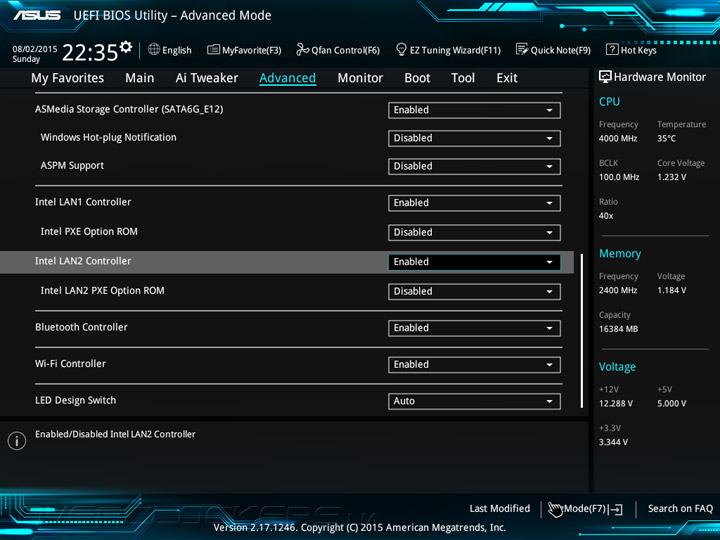Click the info icon beside help text
720x540 pixels.
[17, 441]
